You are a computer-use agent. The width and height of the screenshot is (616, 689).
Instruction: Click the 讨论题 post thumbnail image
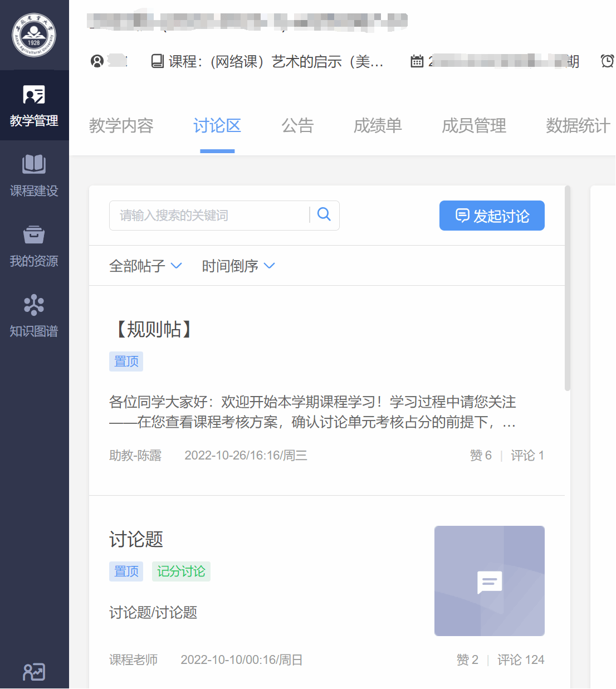pos(489,580)
